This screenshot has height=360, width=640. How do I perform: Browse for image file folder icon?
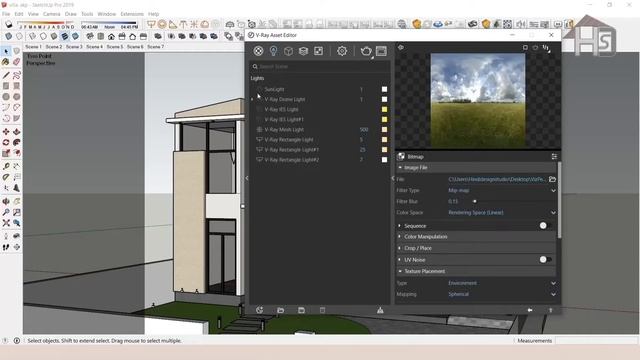552,179
